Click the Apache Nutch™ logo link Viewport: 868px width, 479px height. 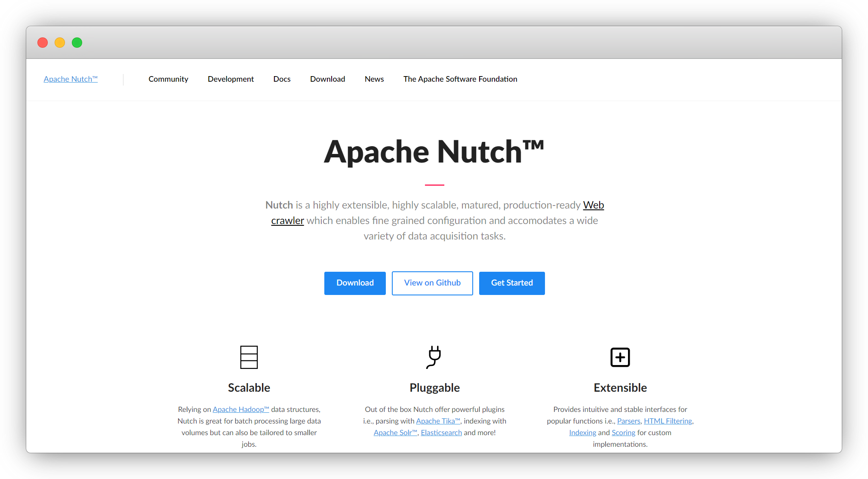point(71,79)
